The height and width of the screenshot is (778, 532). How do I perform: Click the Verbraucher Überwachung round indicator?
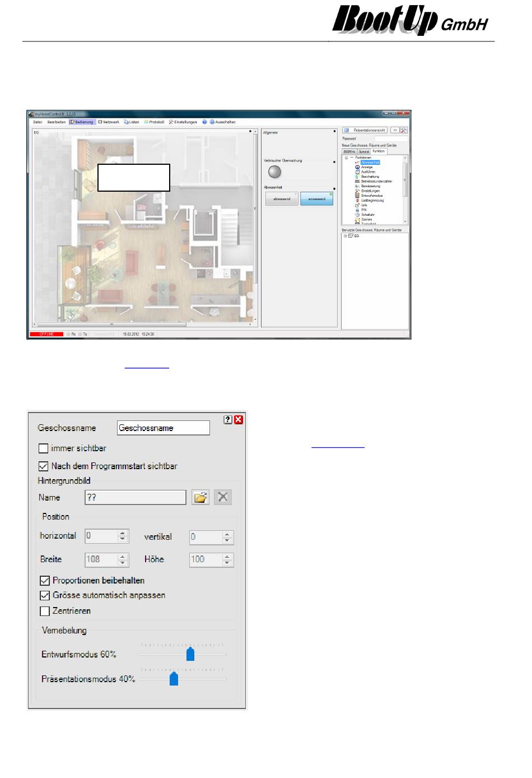pos(275,172)
